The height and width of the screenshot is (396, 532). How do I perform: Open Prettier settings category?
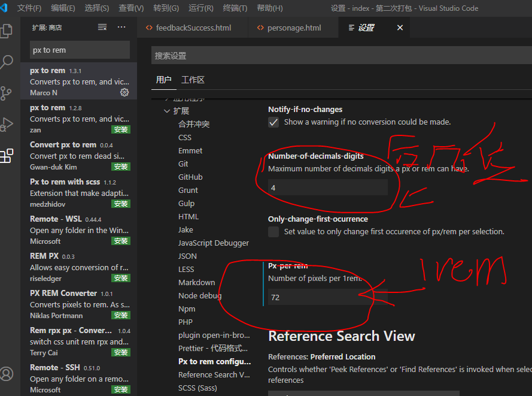click(213, 349)
